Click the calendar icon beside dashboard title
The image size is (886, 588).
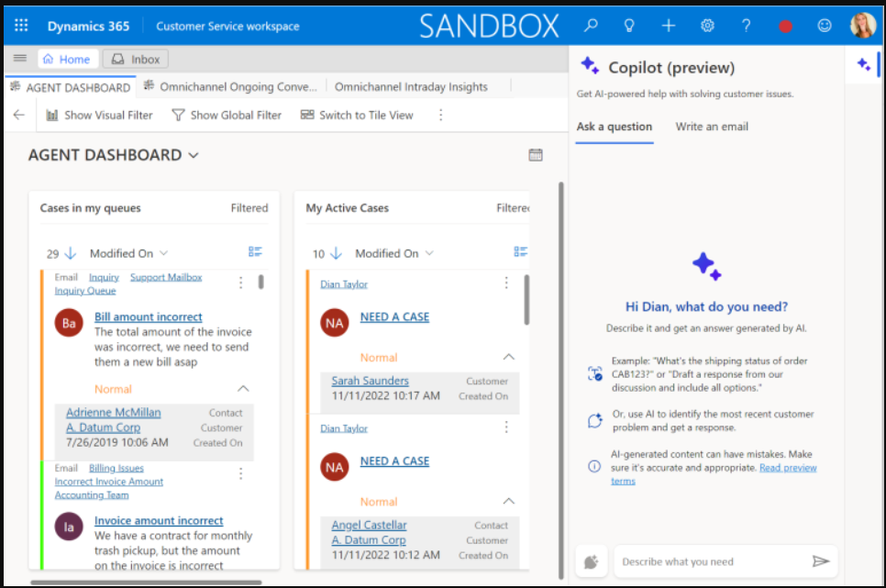pos(536,154)
